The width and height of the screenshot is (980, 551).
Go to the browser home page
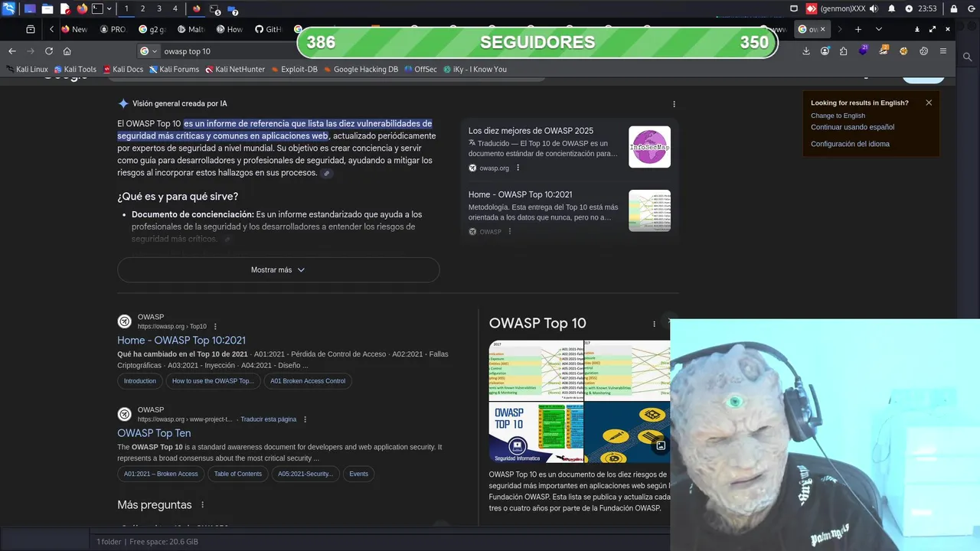pyautogui.click(x=67, y=51)
